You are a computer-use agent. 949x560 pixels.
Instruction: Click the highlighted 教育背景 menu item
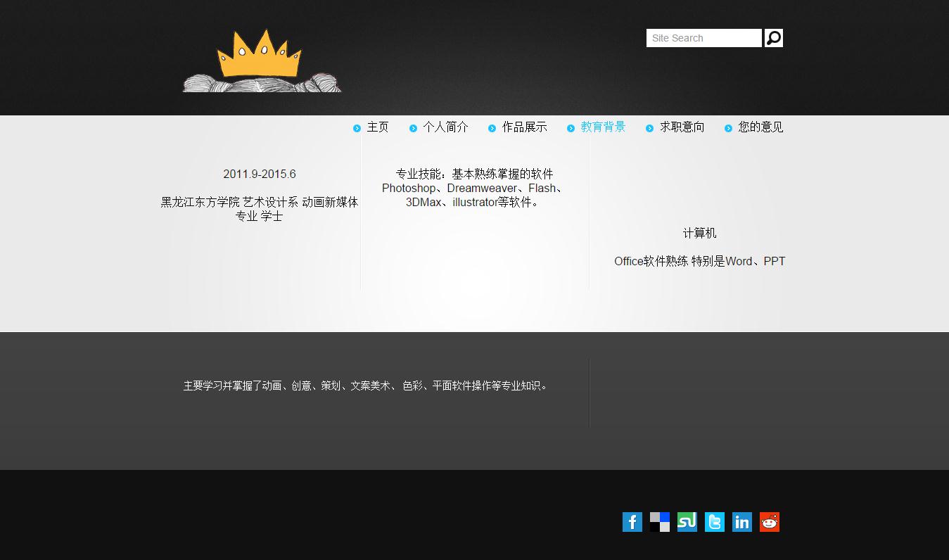(603, 127)
